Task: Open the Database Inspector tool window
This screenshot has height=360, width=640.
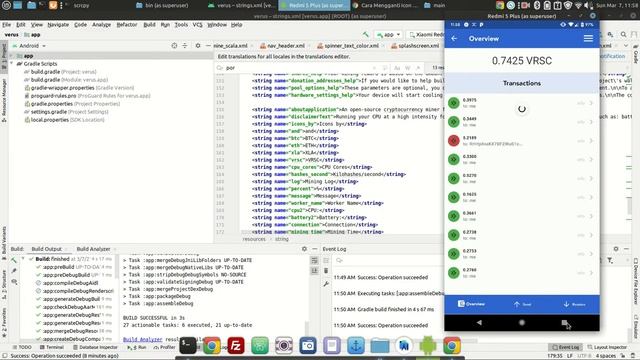Action: (x=95, y=347)
